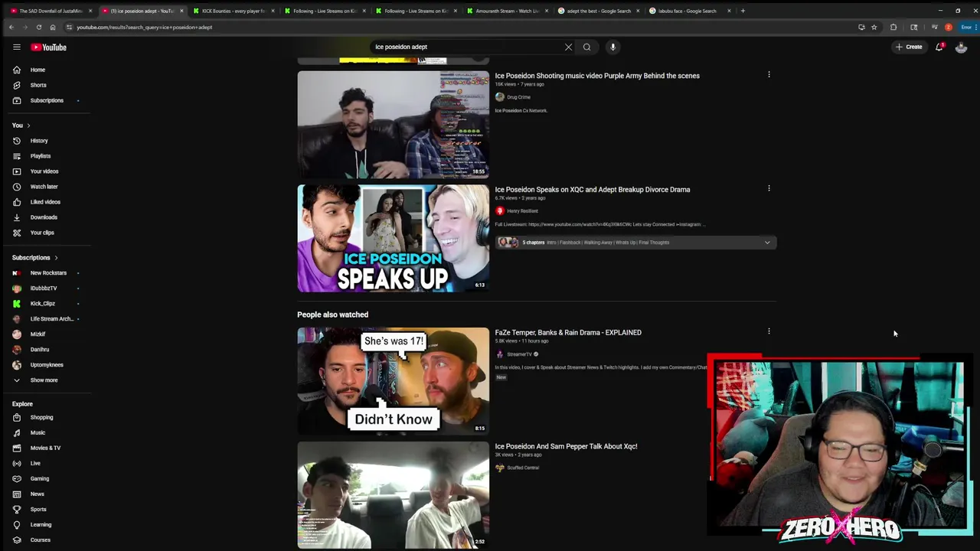
Task: Open the StreamerTV channel link
Action: point(519,354)
